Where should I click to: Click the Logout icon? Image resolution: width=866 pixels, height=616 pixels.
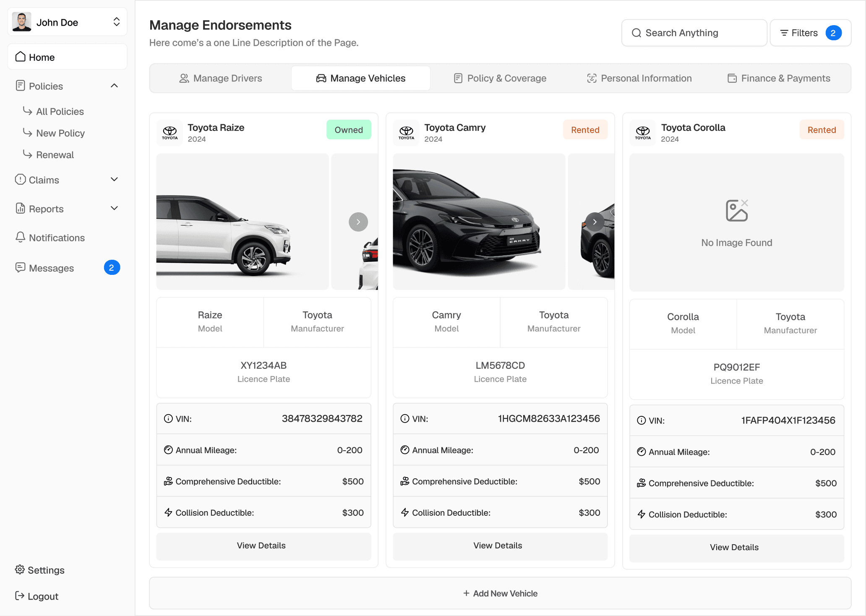tap(20, 596)
